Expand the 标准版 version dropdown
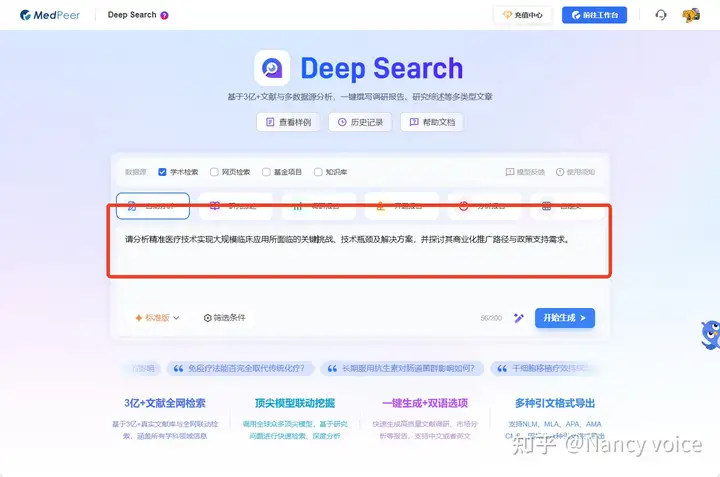The image size is (720, 477). [x=157, y=318]
